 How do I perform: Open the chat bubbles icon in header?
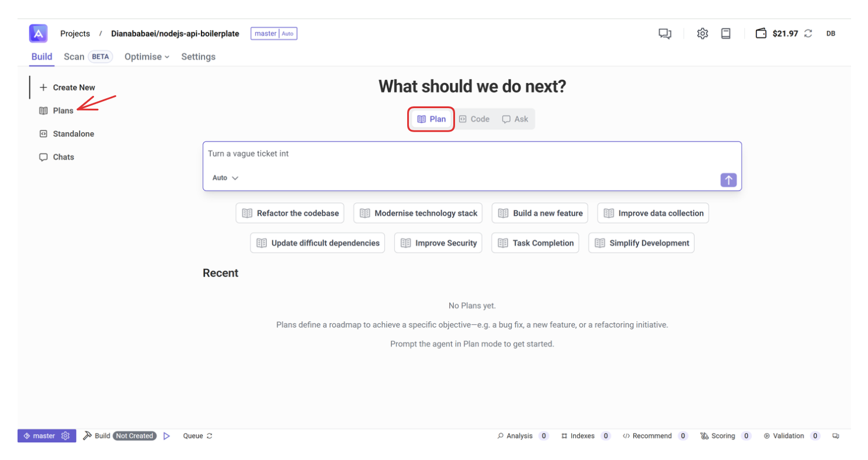[x=665, y=34]
